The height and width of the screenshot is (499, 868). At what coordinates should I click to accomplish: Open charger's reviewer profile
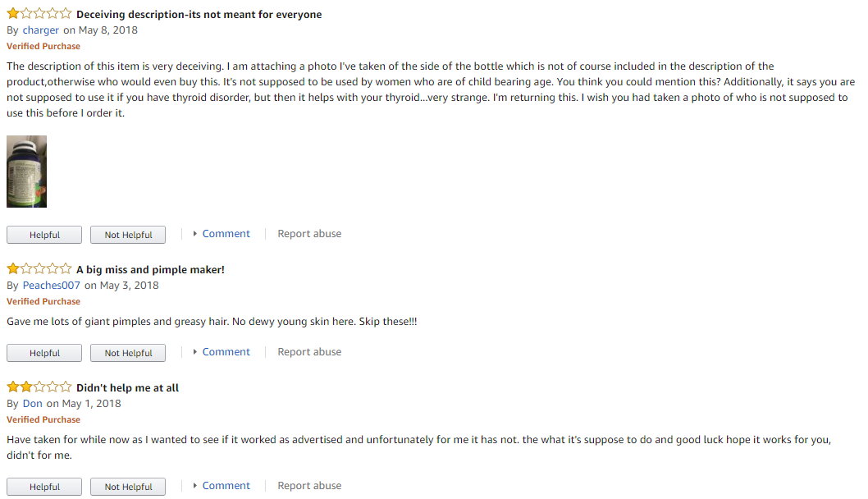40,30
